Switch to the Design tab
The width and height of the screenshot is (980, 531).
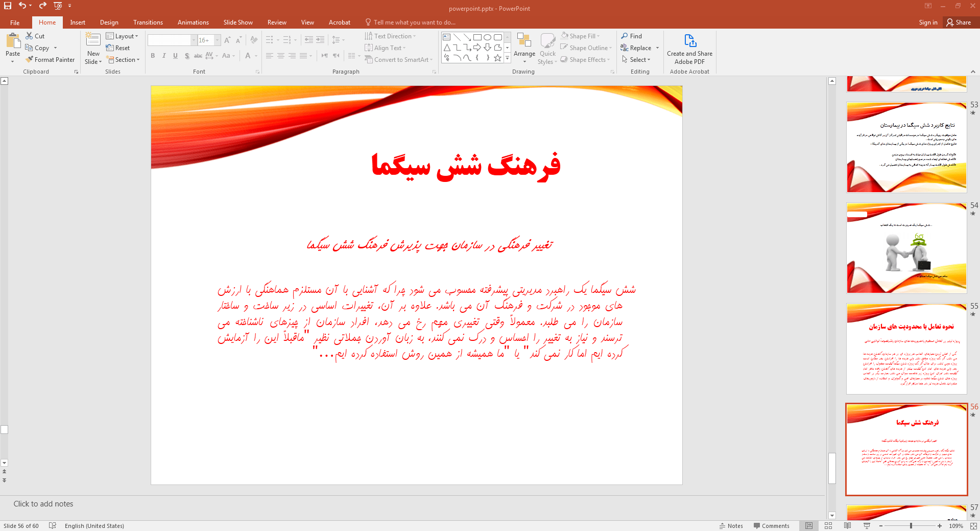(109, 22)
